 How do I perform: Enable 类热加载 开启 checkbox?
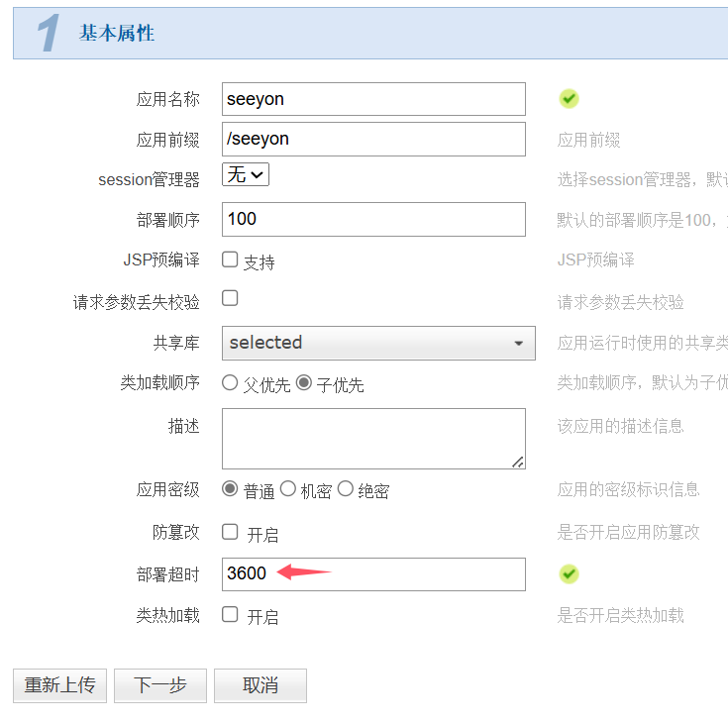click(x=230, y=614)
